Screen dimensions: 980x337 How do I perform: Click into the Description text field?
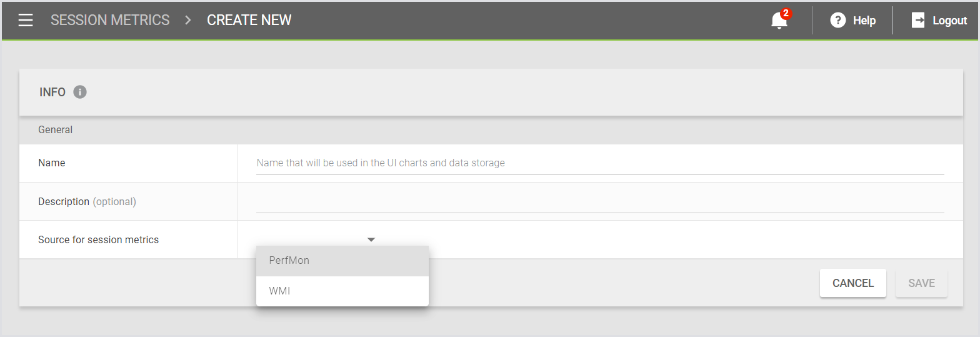pyautogui.click(x=600, y=202)
